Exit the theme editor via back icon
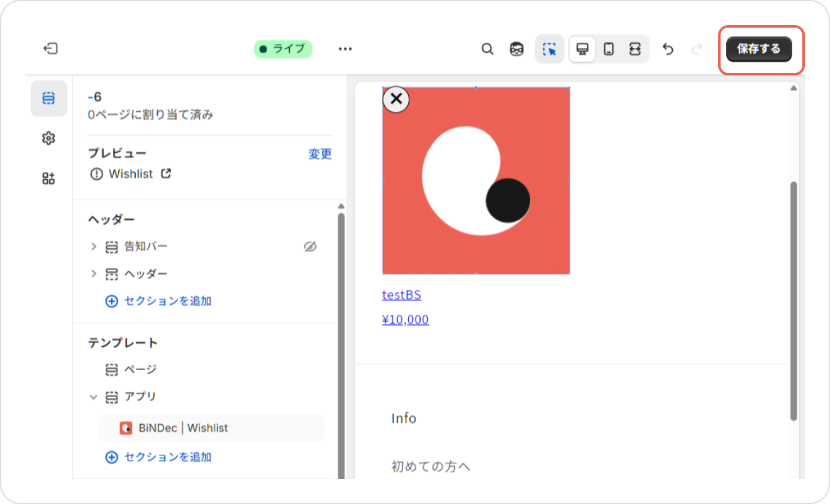This screenshot has width=830, height=504. pyautogui.click(x=50, y=48)
